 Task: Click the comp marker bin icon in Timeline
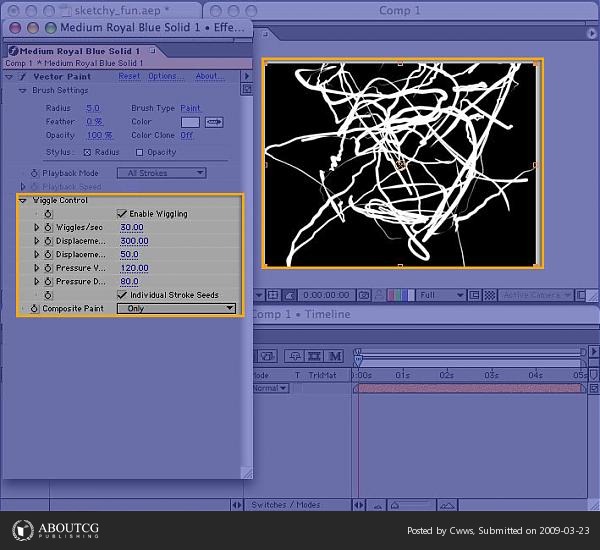click(593, 374)
